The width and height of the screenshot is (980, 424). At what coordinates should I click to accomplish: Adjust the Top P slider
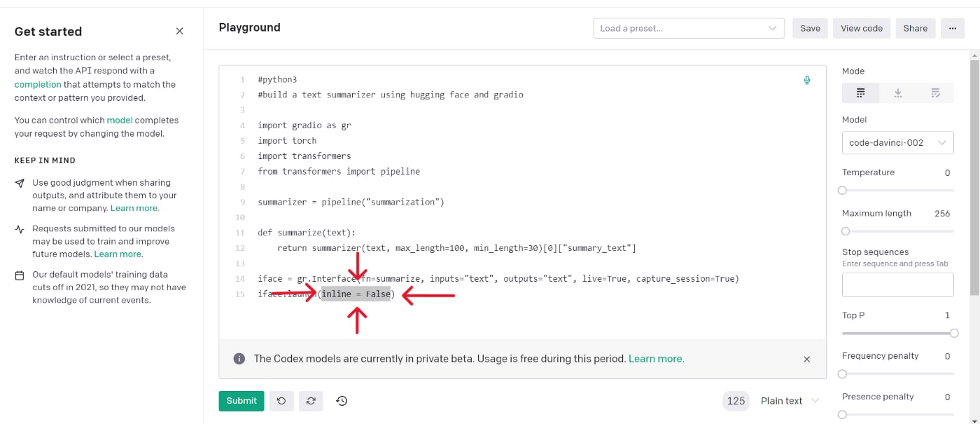point(897,334)
